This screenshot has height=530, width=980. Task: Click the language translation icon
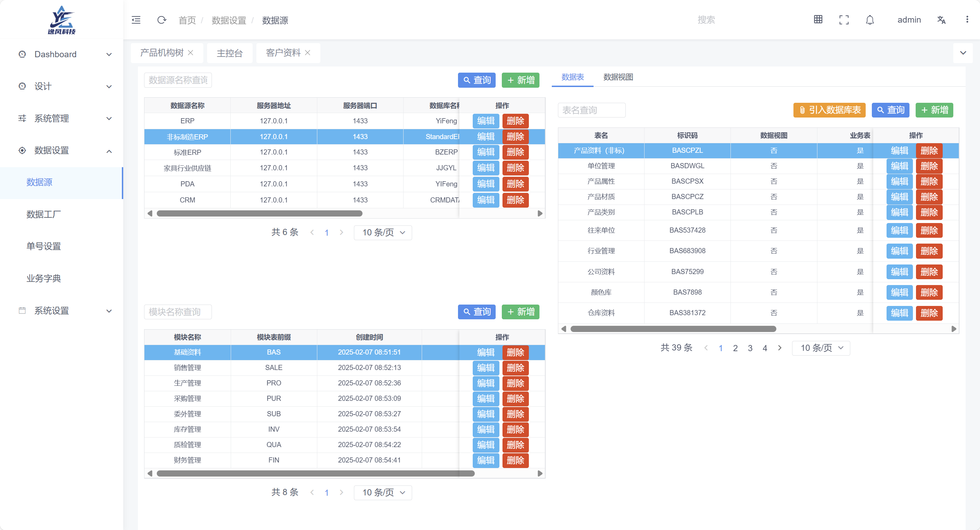coord(941,20)
